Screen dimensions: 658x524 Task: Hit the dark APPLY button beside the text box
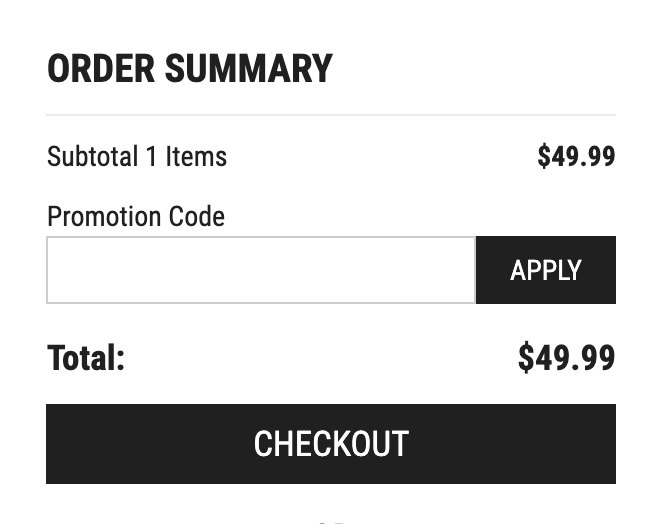546,270
